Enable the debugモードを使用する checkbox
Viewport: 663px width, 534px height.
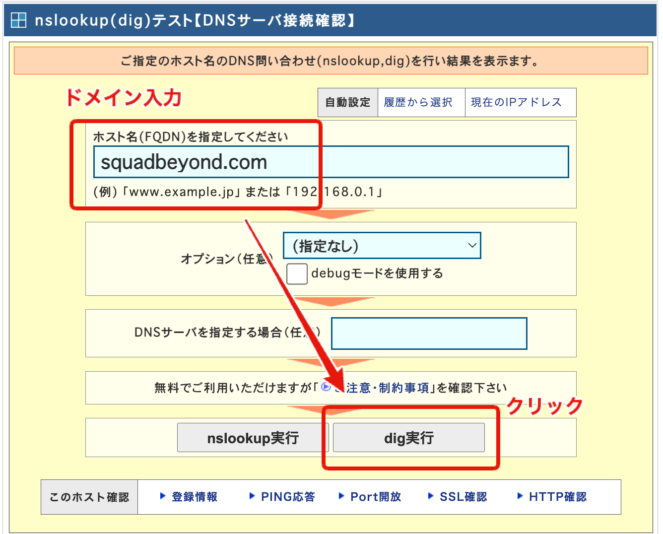tap(297, 274)
